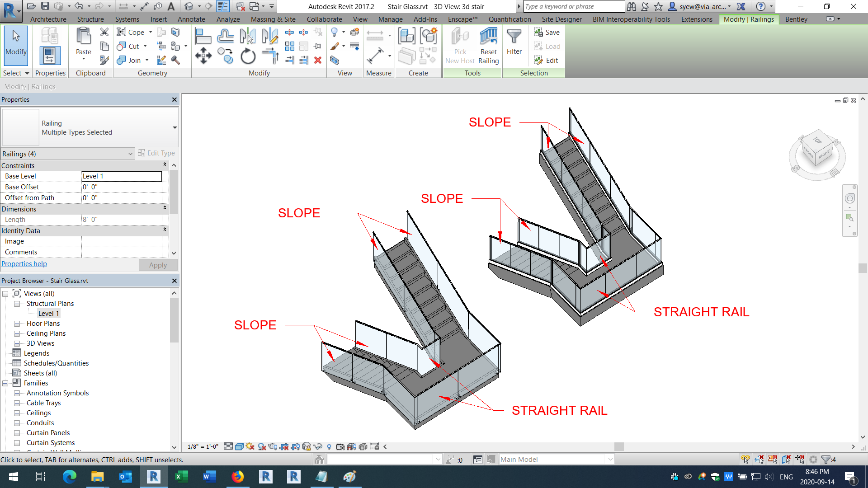Image resolution: width=868 pixels, height=488 pixels.
Task: Click Reset Railing in the Tools panel
Action: click(489, 45)
